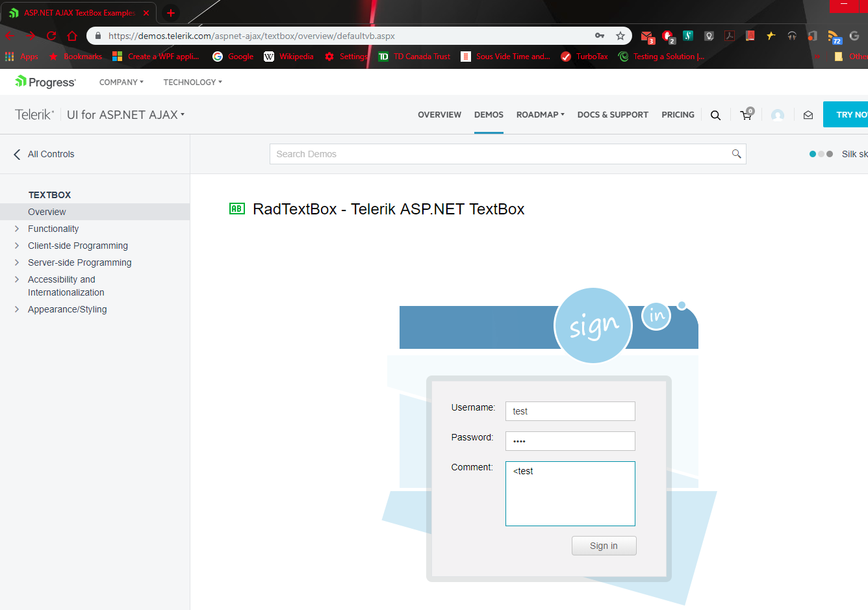Open the teal S extension icon
Image resolution: width=868 pixels, height=610 pixels.
(x=688, y=36)
